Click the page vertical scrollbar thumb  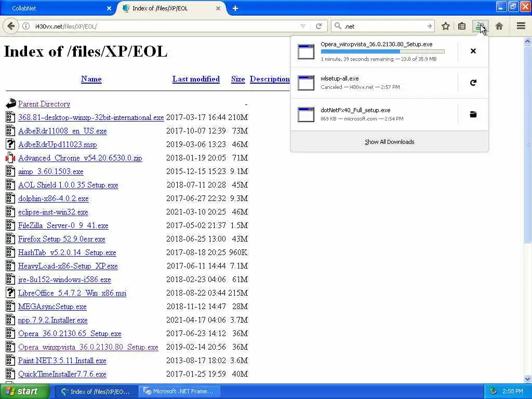[528, 144]
